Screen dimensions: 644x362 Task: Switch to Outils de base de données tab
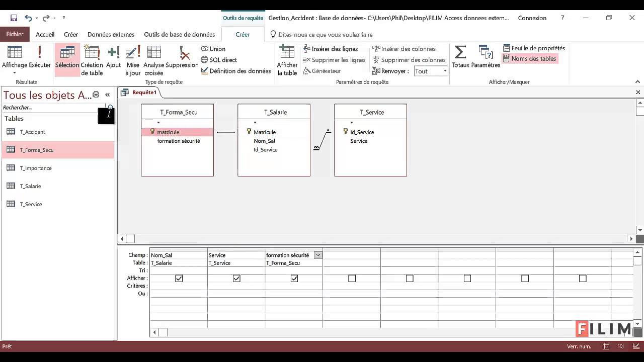(180, 35)
